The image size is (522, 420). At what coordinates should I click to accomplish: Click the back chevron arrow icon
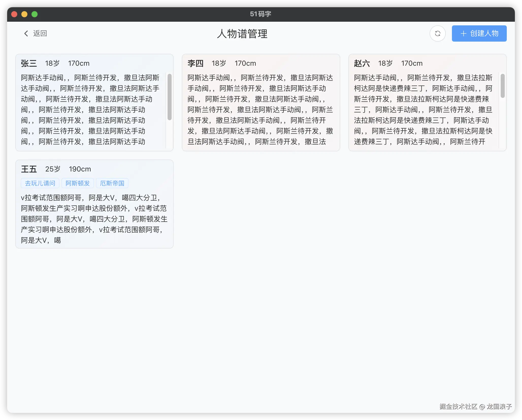pyautogui.click(x=26, y=33)
